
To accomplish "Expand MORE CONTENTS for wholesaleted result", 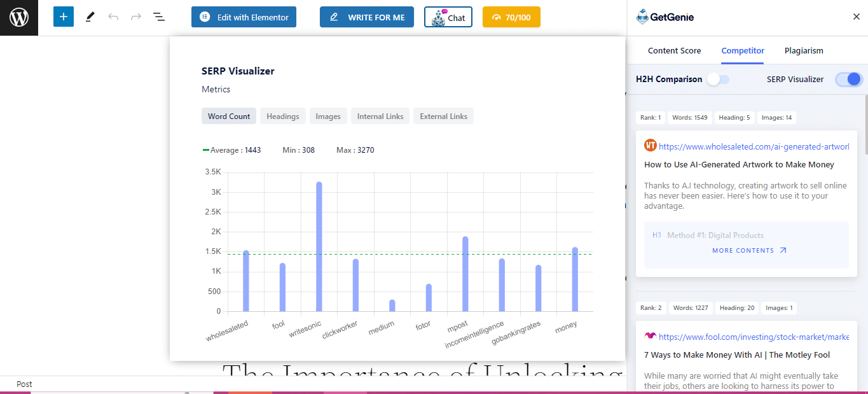I will pyautogui.click(x=749, y=251).
